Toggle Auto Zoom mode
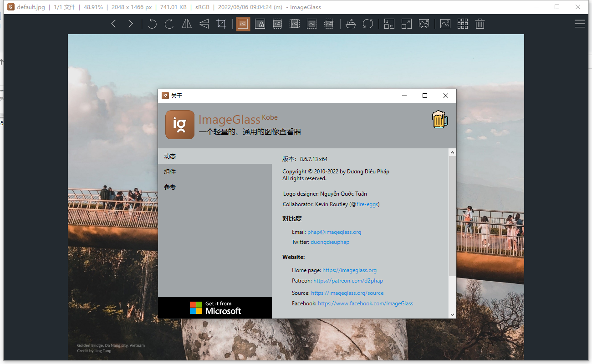This screenshot has width=592, height=364. (243, 24)
